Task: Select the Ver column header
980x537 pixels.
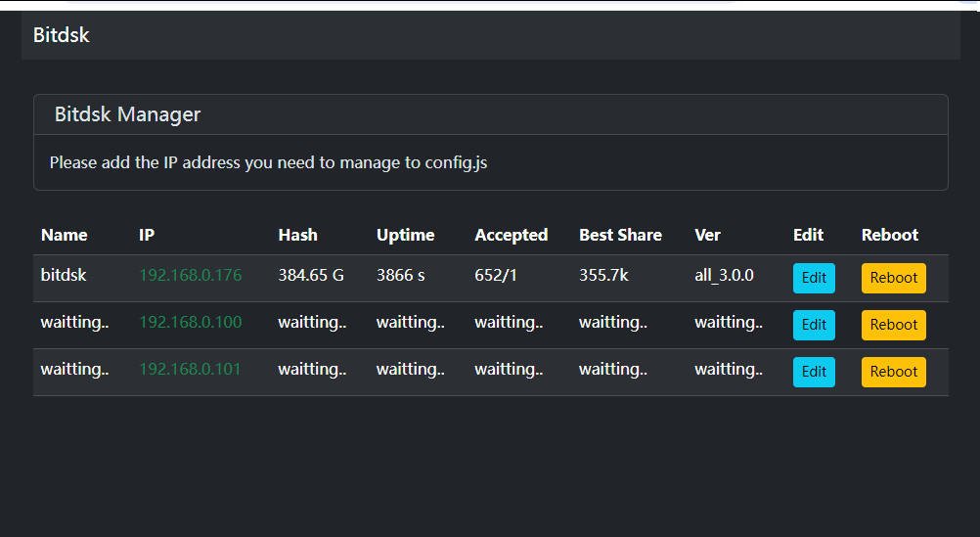Action: click(x=707, y=235)
